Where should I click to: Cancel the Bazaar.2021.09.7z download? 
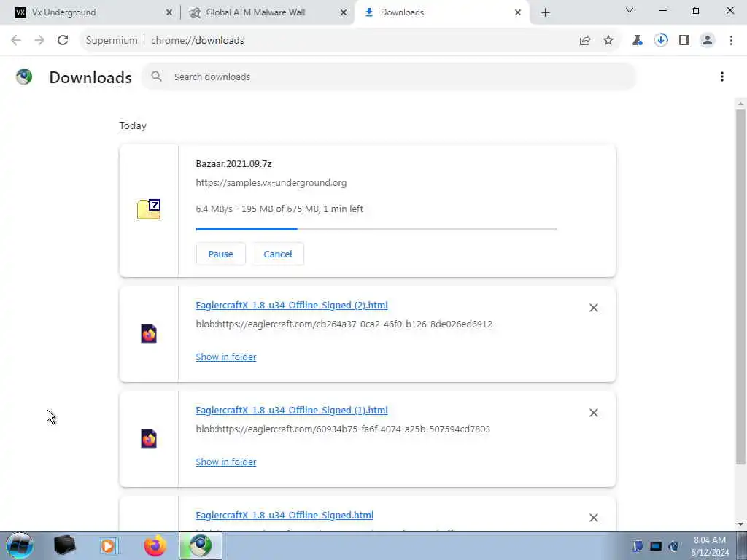[278, 254]
